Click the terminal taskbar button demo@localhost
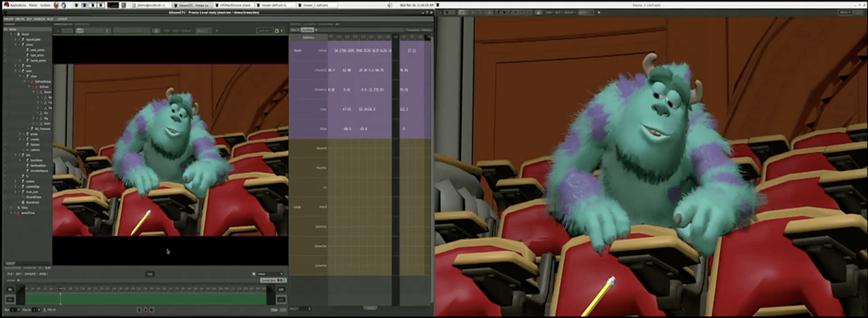 pyautogui.click(x=150, y=5)
